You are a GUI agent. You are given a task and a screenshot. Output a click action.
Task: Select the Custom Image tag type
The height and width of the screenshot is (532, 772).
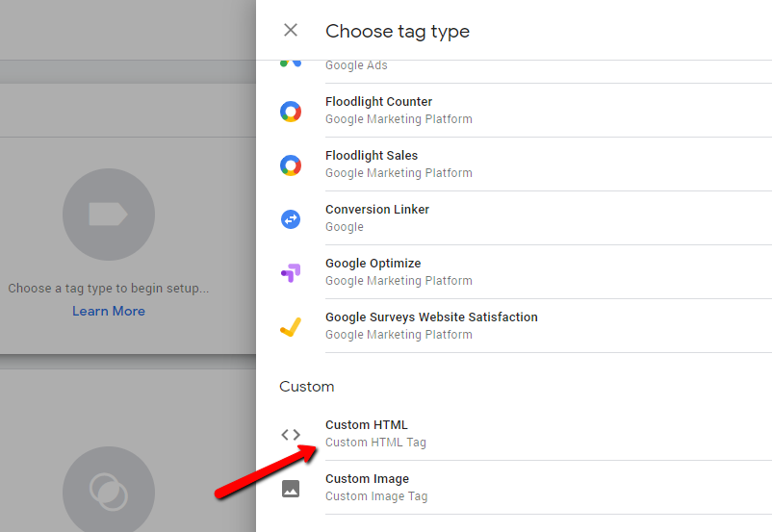click(x=513, y=488)
